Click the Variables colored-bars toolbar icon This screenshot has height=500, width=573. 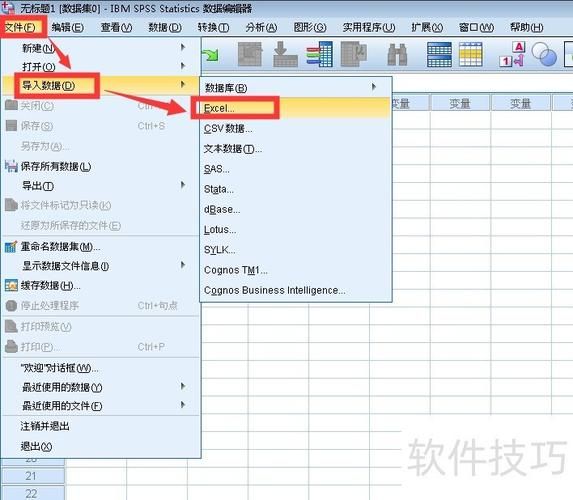coord(319,54)
